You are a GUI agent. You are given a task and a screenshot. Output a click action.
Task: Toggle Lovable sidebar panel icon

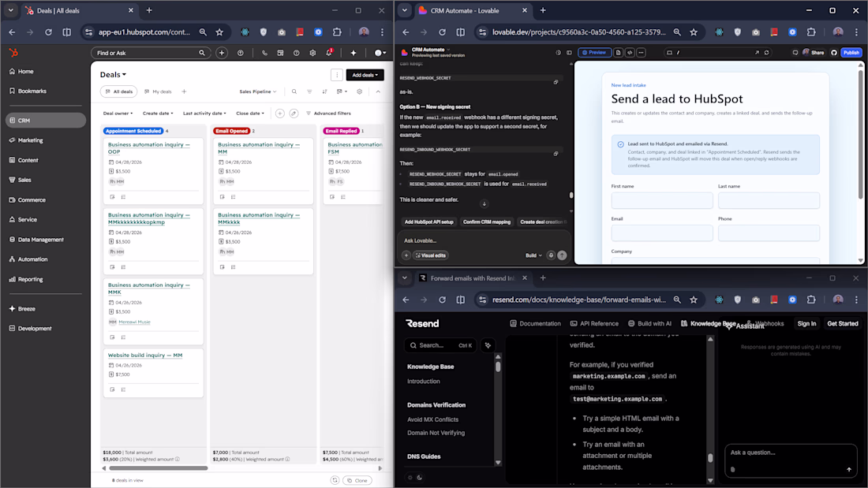[x=569, y=53]
